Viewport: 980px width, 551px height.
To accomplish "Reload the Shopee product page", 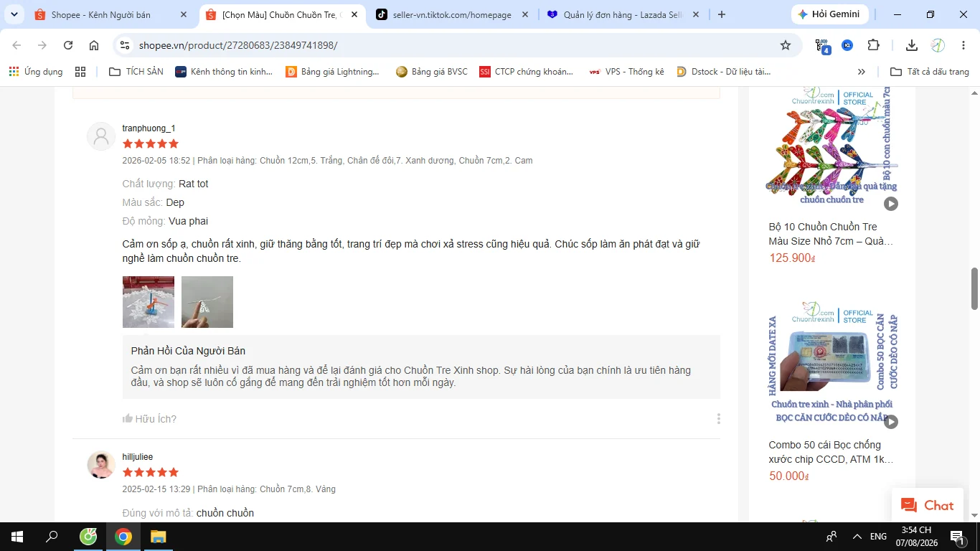I will pos(68,45).
